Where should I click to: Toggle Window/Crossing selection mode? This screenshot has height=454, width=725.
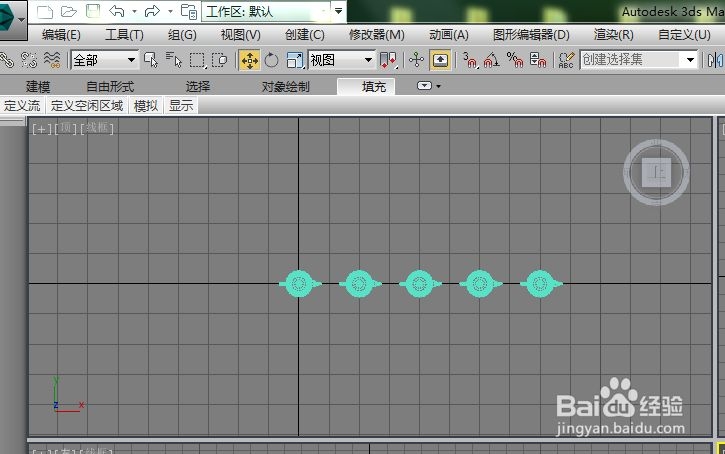[x=220, y=60]
